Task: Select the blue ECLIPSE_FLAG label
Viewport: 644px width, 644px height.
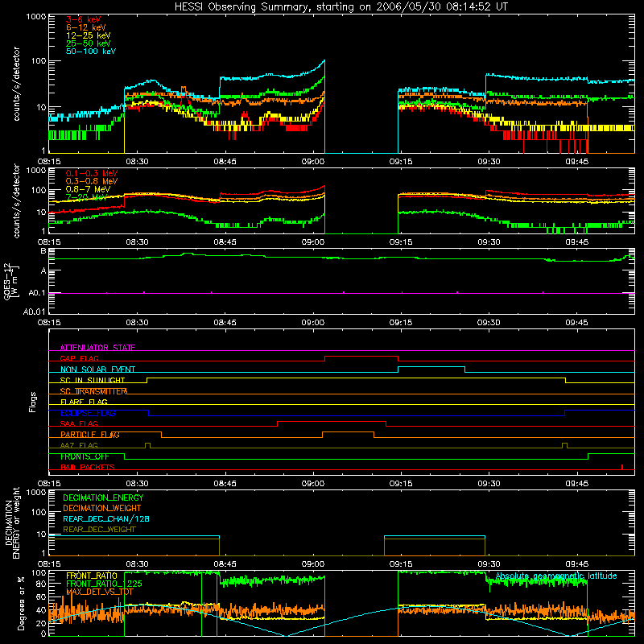Action: click(x=88, y=413)
